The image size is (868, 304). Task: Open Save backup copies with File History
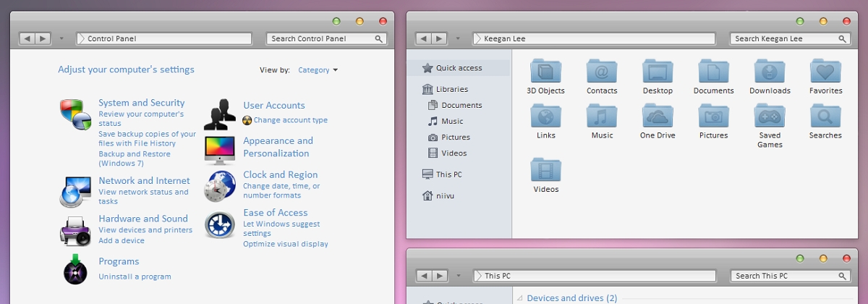(x=148, y=138)
